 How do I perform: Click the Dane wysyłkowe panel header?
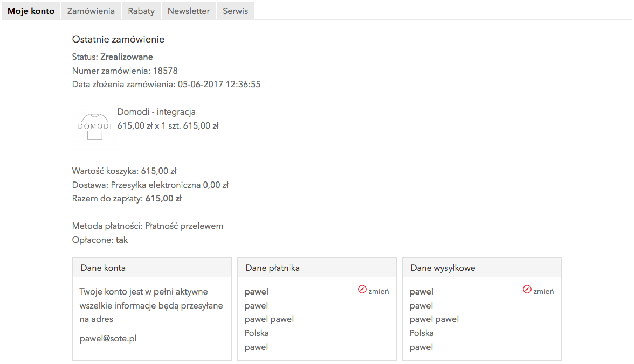click(482, 268)
